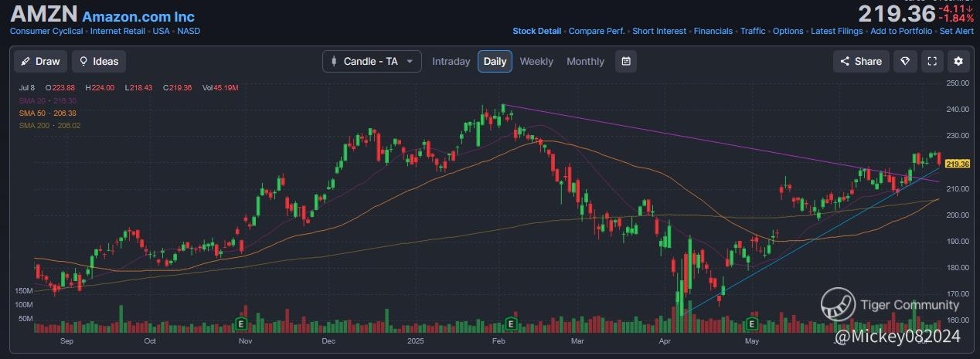Enter fullscreen chart mode
Viewport: 980px width, 359px height.
pyautogui.click(x=932, y=62)
